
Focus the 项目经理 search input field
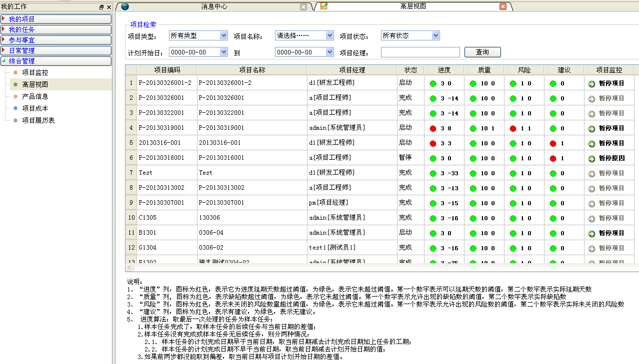pyautogui.click(x=420, y=52)
